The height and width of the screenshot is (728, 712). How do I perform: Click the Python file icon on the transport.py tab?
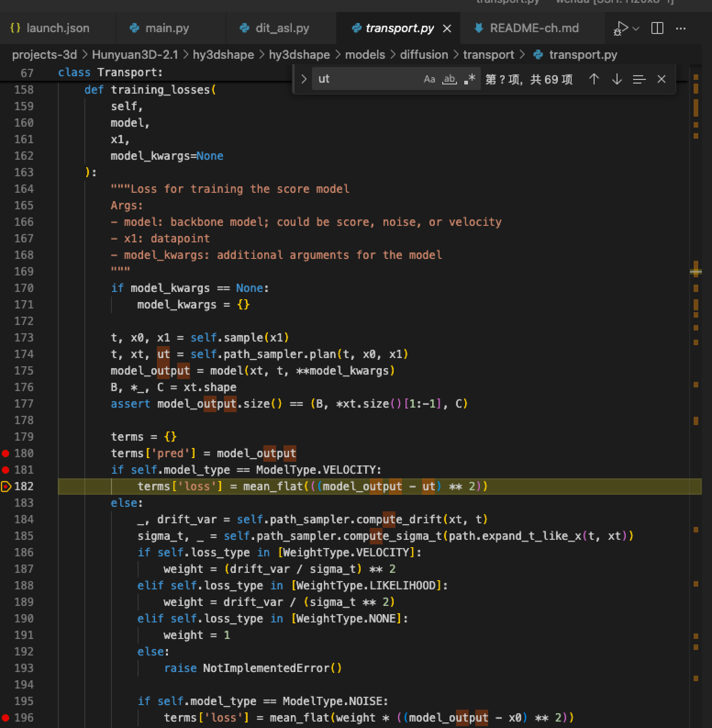(356, 28)
